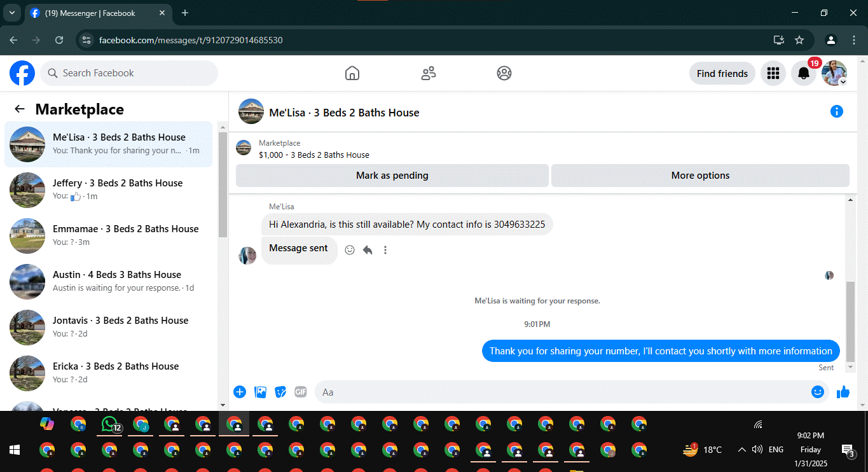Open the account profile picture menu
The height and width of the screenshot is (472, 868).
(834, 73)
